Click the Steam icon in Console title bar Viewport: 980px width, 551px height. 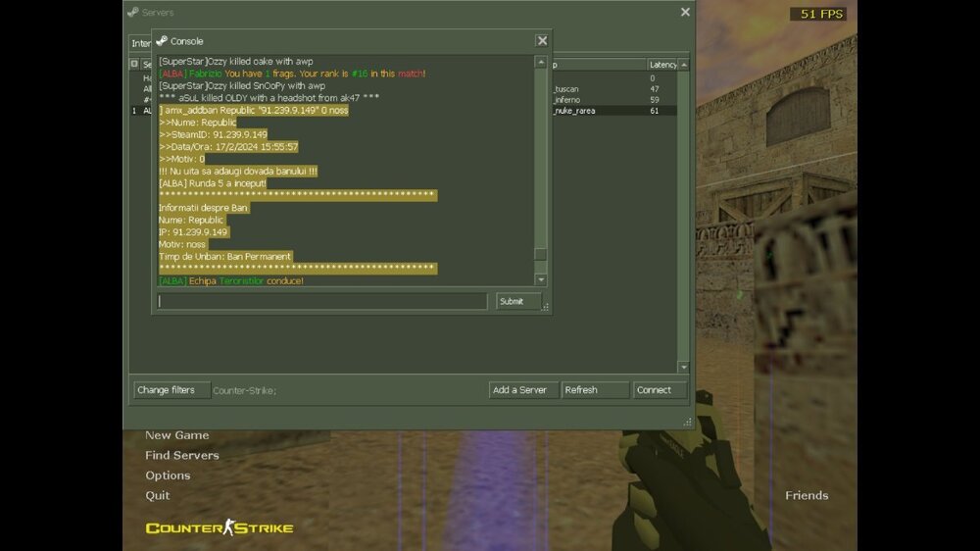click(162, 41)
